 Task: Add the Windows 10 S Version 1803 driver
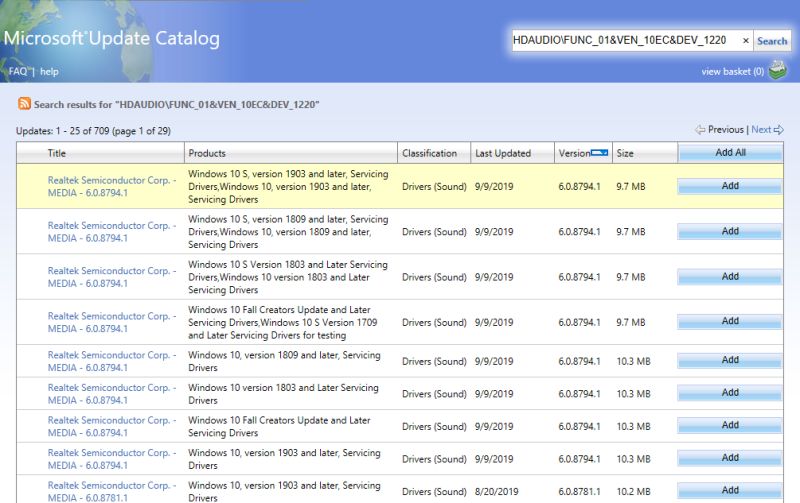(x=730, y=276)
